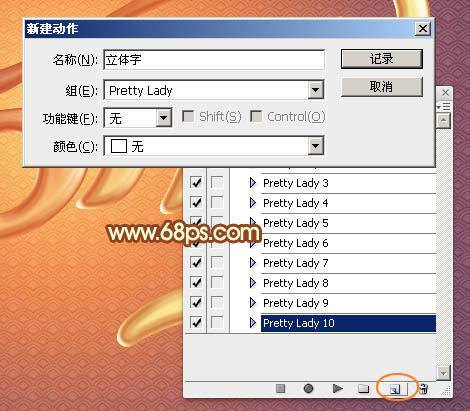
Task: Toggle dialog box for Pretty Lady 10
Action: (217, 322)
